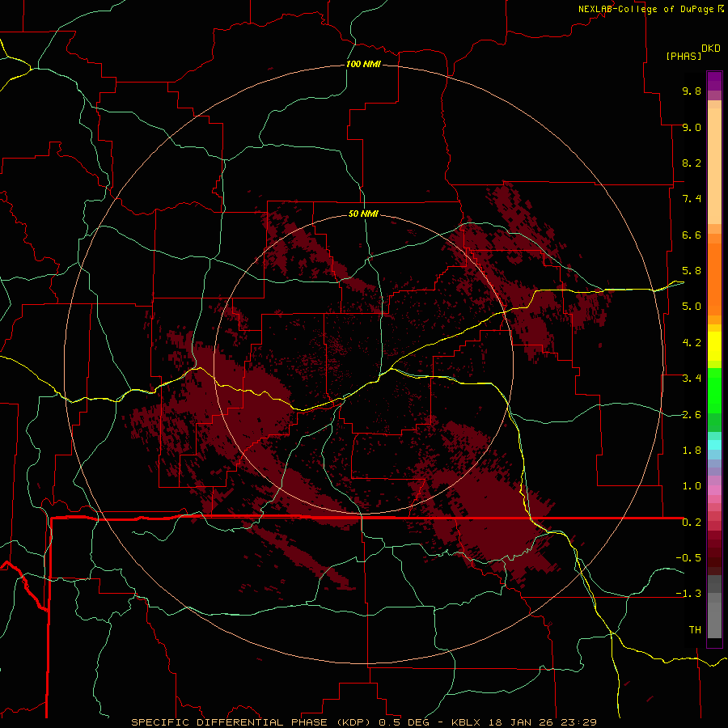
Task: Click the 6.6 value on the color scale
Action: pos(692,235)
